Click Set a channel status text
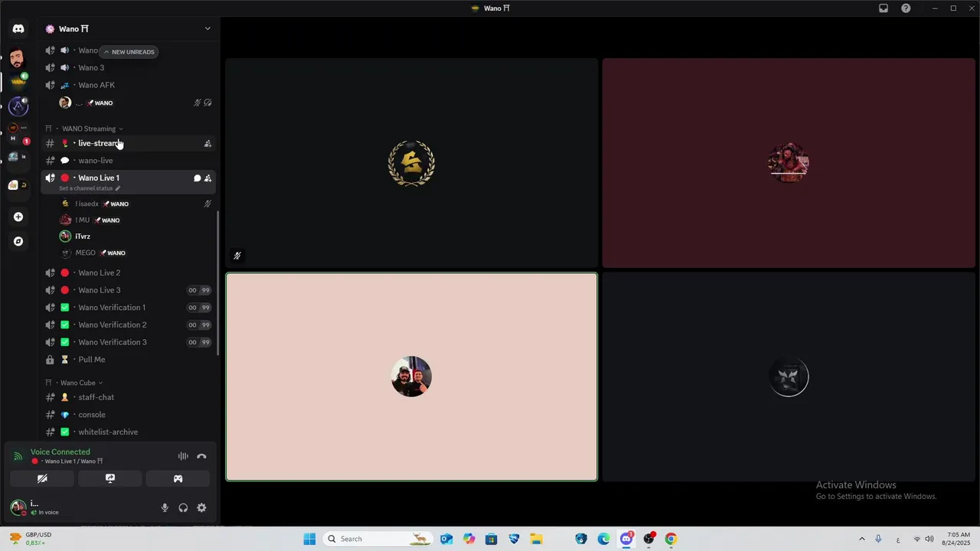Image resolution: width=980 pixels, height=551 pixels. coord(86,188)
